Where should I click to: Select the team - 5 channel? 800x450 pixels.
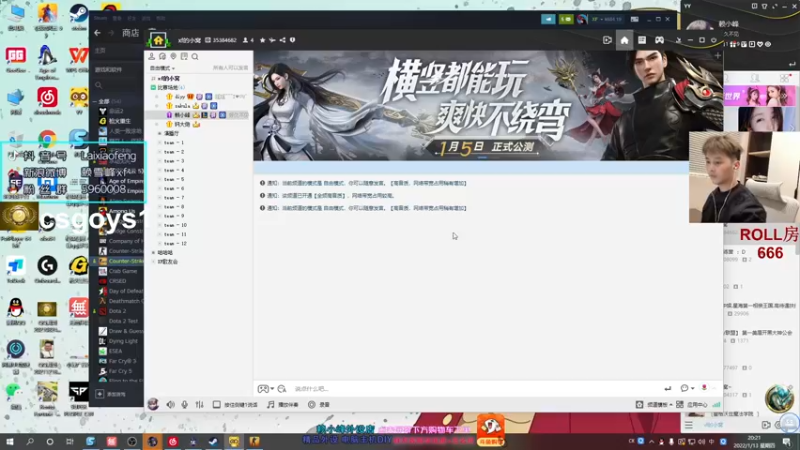point(174,180)
